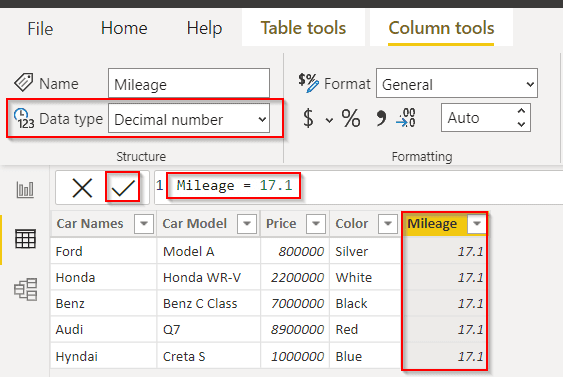Cancel the formula with the X icon
The image size is (563, 377).
(82, 188)
